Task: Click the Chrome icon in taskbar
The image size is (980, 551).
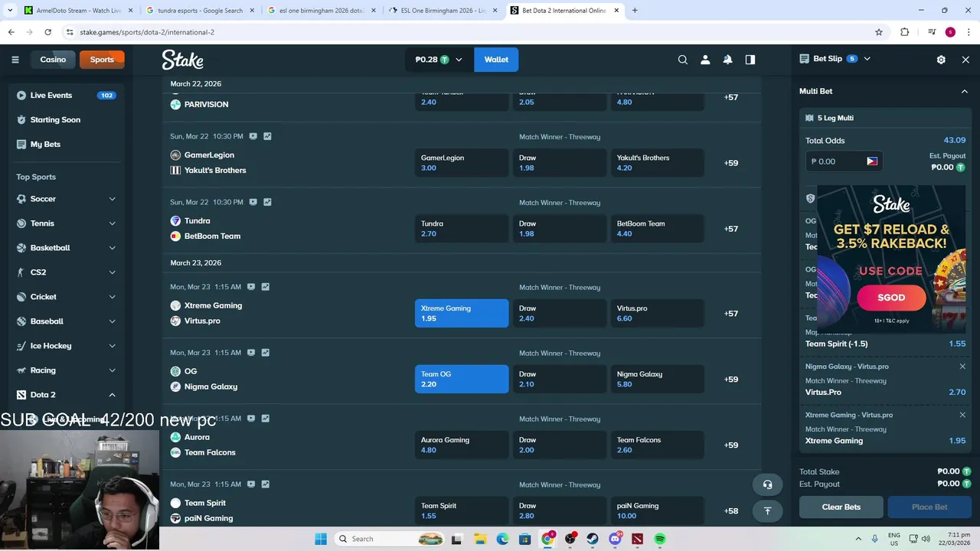Action: click(547, 539)
